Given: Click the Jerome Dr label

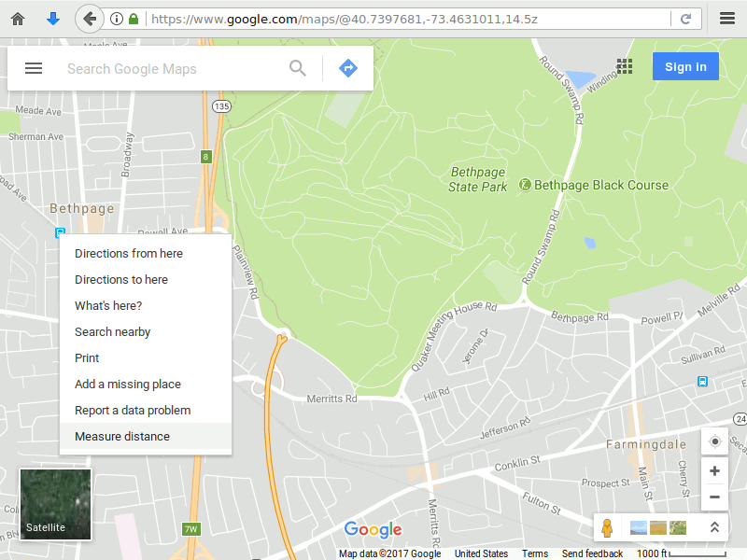Looking at the screenshot, I should pos(475,346).
